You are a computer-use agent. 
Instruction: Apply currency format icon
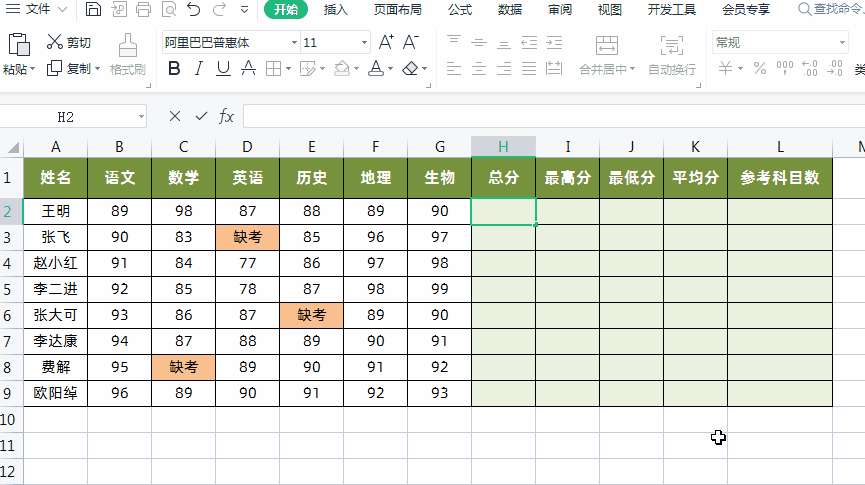click(725, 68)
